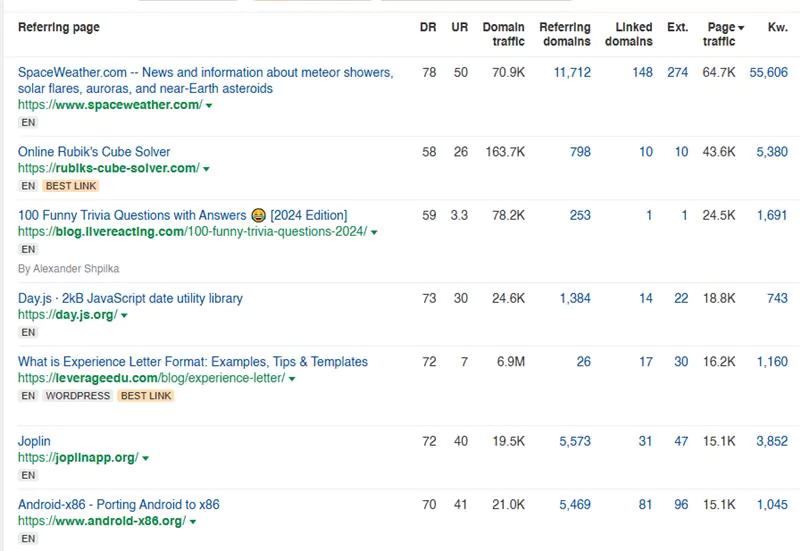The image size is (800, 551).
Task: Click external links value 96
Action: point(681,505)
